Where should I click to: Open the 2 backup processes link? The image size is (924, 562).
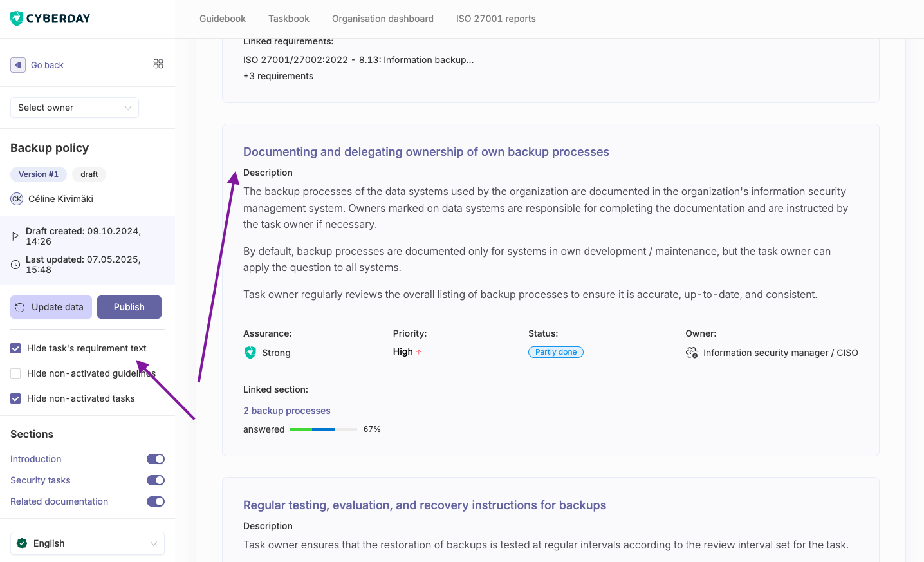(287, 411)
